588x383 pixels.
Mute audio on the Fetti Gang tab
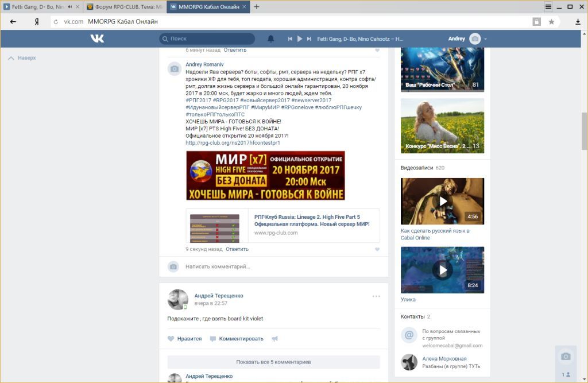tap(69, 7)
